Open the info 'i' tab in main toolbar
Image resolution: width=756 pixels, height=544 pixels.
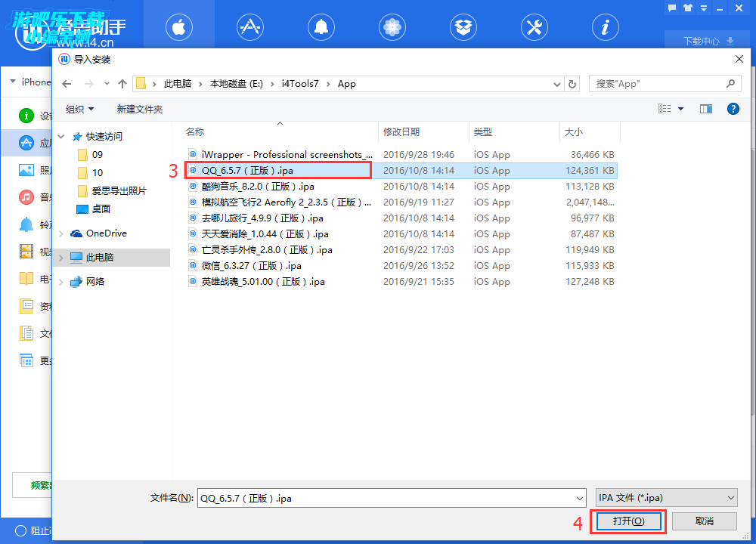pos(605,27)
